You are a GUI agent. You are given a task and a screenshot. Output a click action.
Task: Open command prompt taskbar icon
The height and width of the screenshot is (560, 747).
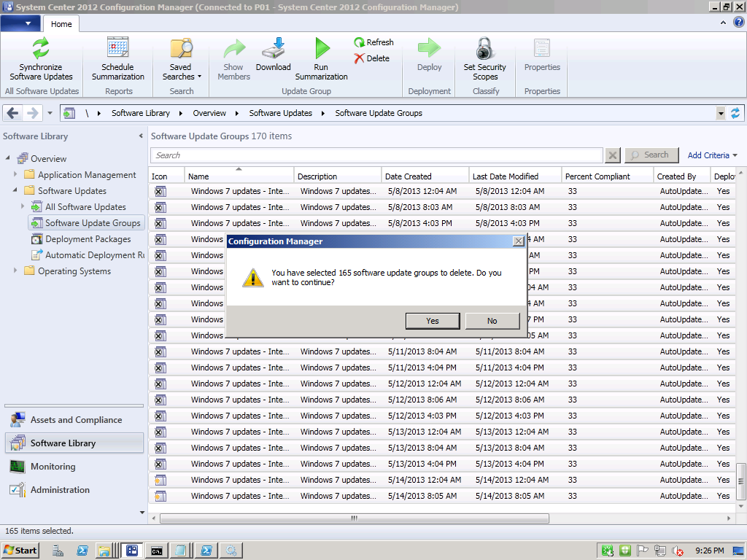point(157,551)
